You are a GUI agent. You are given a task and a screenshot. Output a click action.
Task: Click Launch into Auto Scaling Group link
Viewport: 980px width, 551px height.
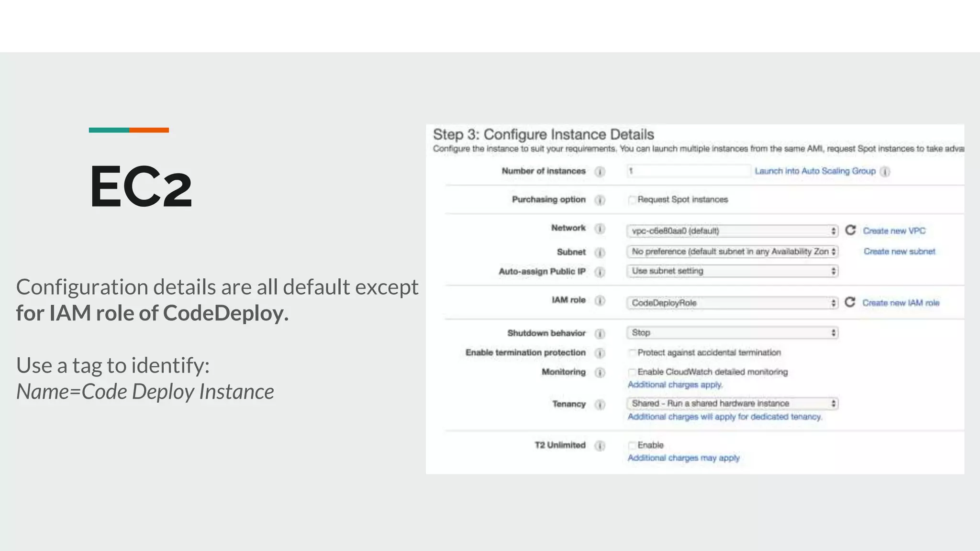tap(815, 171)
